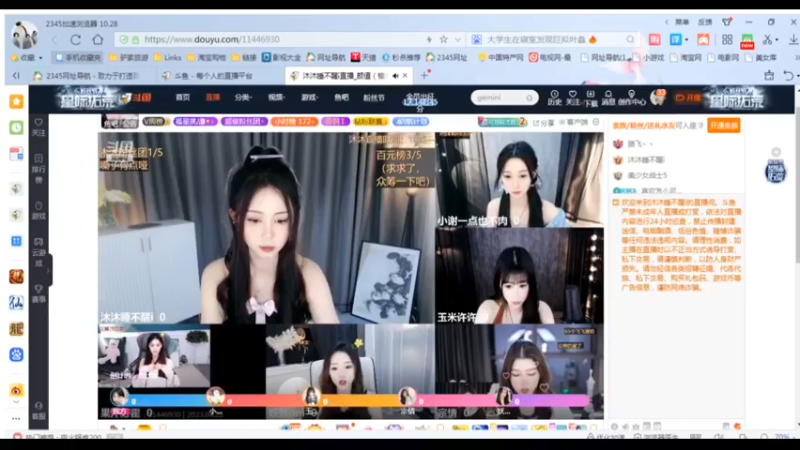Expand the translate extension dropdown arrow
The height and width of the screenshot is (450, 800).
(x=687, y=40)
